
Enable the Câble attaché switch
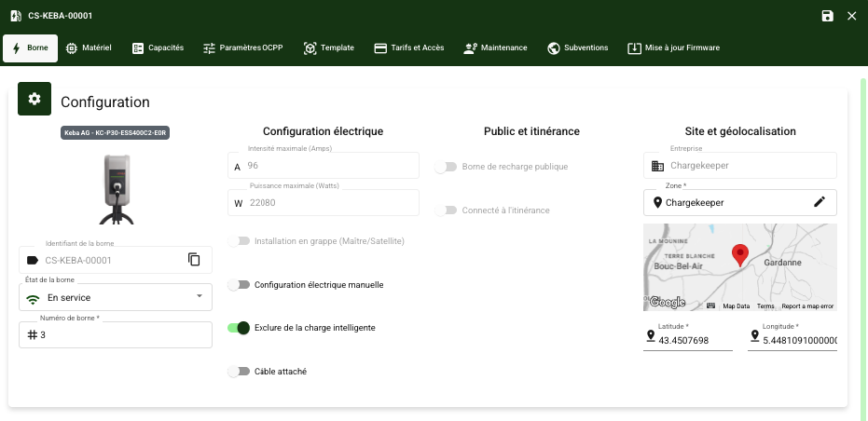pyautogui.click(x=240, y=372)
